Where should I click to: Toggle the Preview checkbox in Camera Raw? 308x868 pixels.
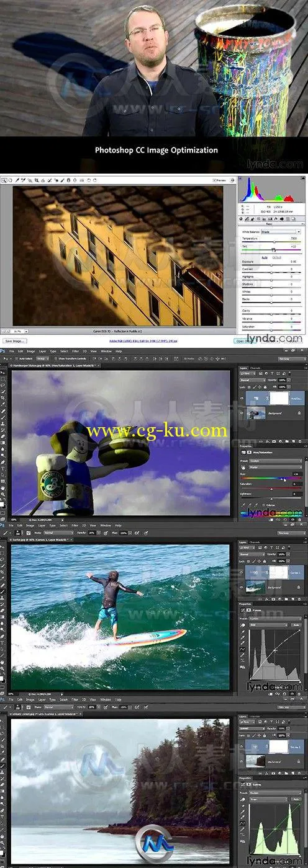click(x=214, y=180)
